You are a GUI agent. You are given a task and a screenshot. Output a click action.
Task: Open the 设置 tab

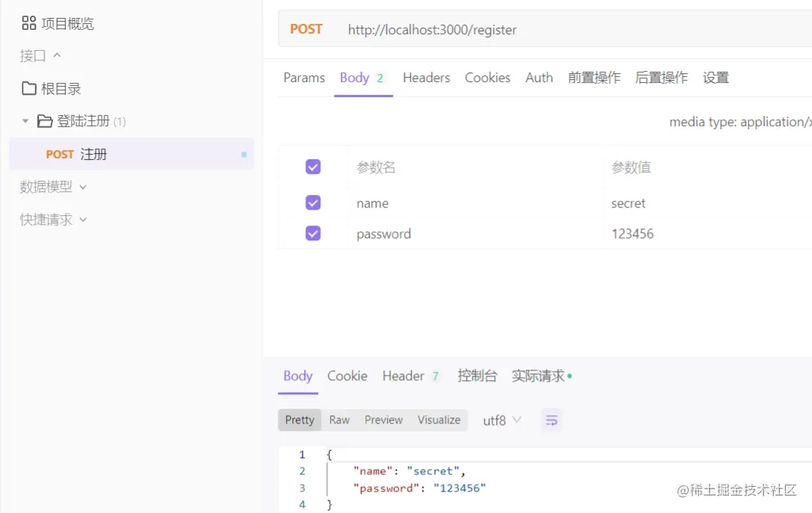click(x=716, y=78)
